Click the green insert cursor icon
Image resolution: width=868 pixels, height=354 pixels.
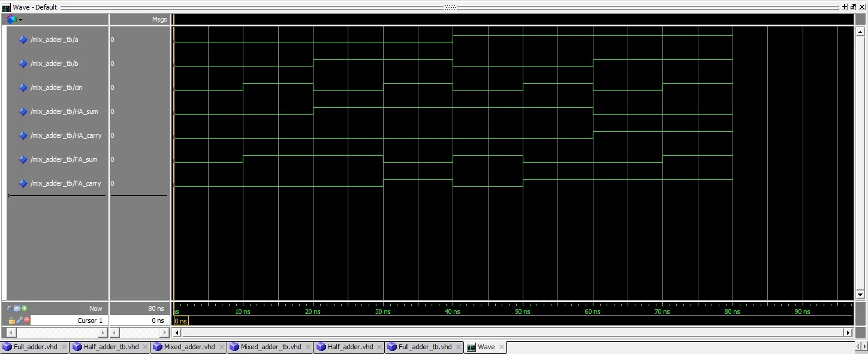[x=25, y=308]
